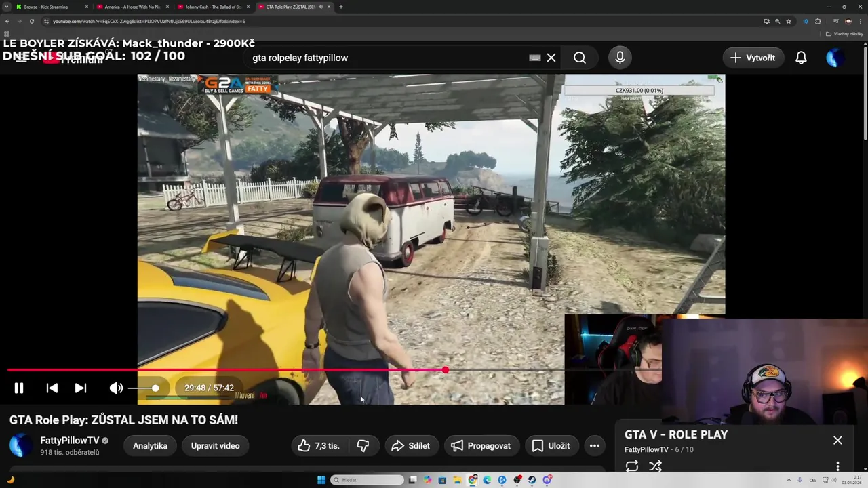Click the Propagovat button
This screenshot has height=488, width=868.
(481, 445)
